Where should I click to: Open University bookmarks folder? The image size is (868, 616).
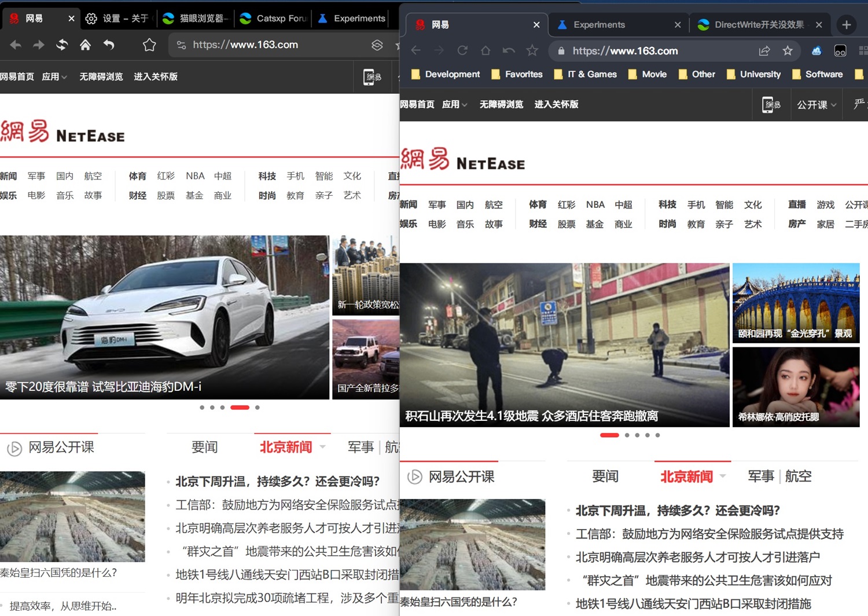coord(753,74)
